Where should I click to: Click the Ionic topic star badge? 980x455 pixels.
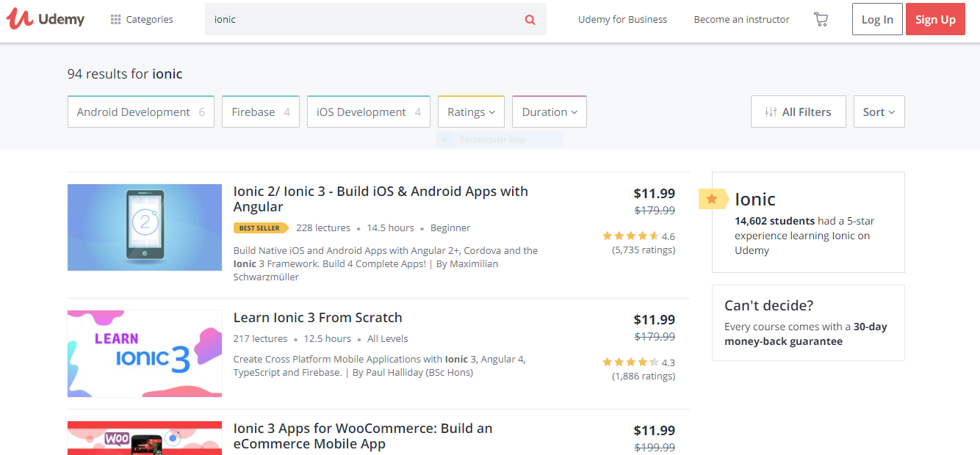[x=712, y=199]
